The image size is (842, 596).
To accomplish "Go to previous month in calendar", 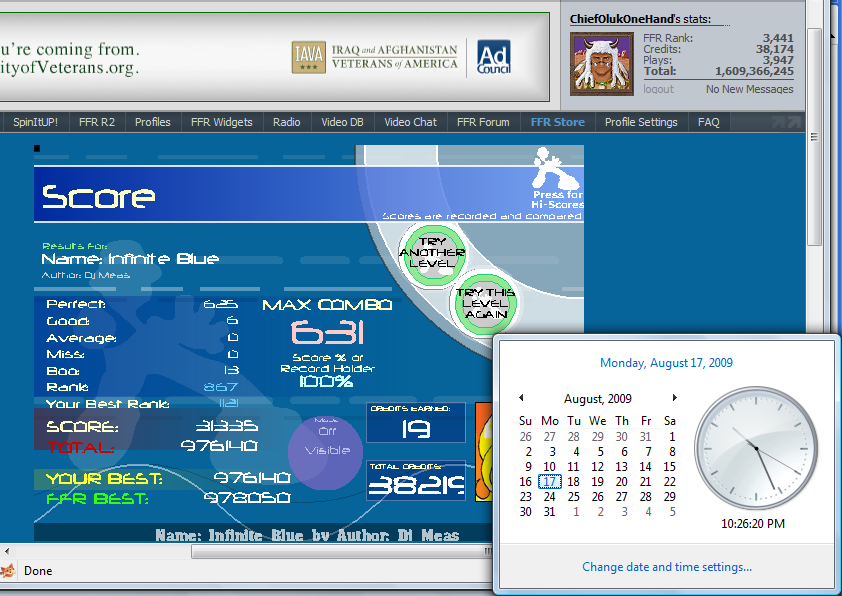I will 521,398.
